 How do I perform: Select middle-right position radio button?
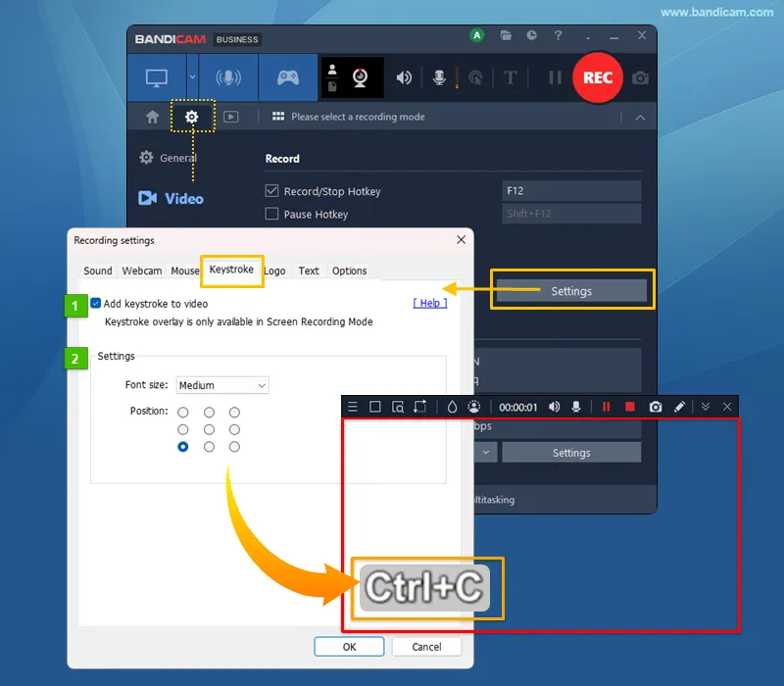pyautogui.click(x=234, y=429)
